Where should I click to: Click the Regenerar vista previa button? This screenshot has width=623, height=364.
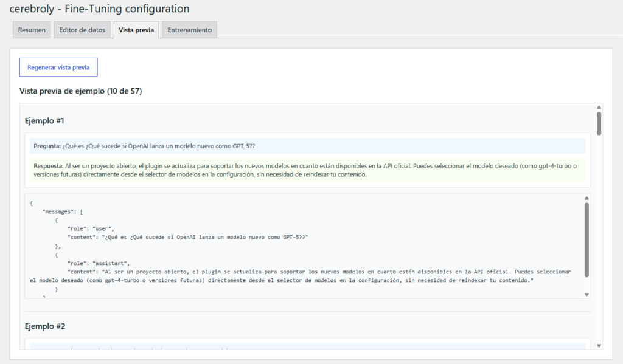click(x=58, y=67)
